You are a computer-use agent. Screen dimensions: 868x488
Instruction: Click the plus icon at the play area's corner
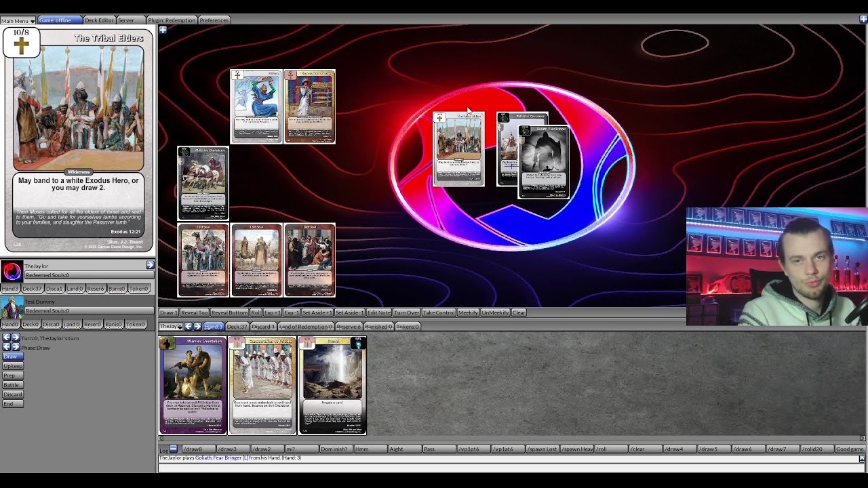(x=163, y=30)
